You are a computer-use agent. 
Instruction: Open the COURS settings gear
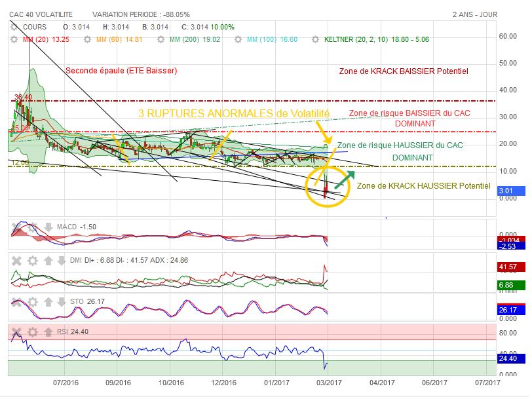(14, 27)
